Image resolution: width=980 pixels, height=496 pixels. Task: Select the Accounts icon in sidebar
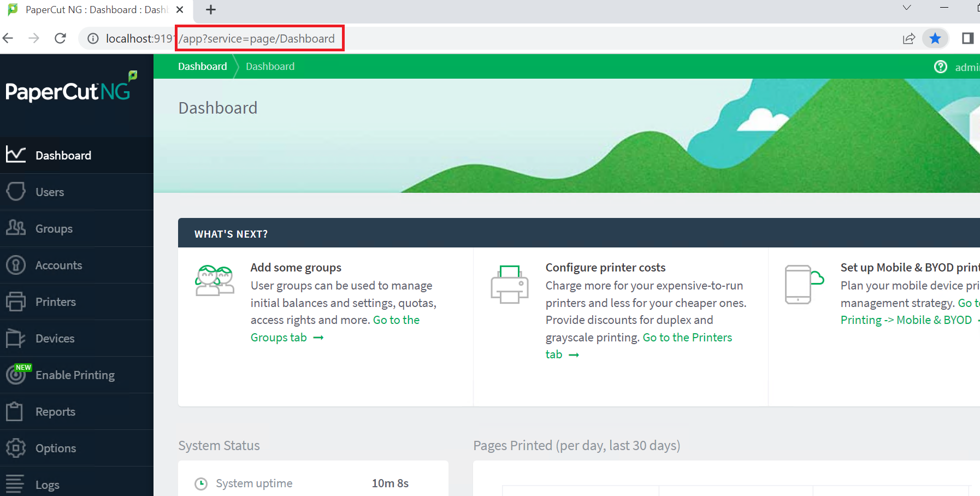(x=16, y=265)
